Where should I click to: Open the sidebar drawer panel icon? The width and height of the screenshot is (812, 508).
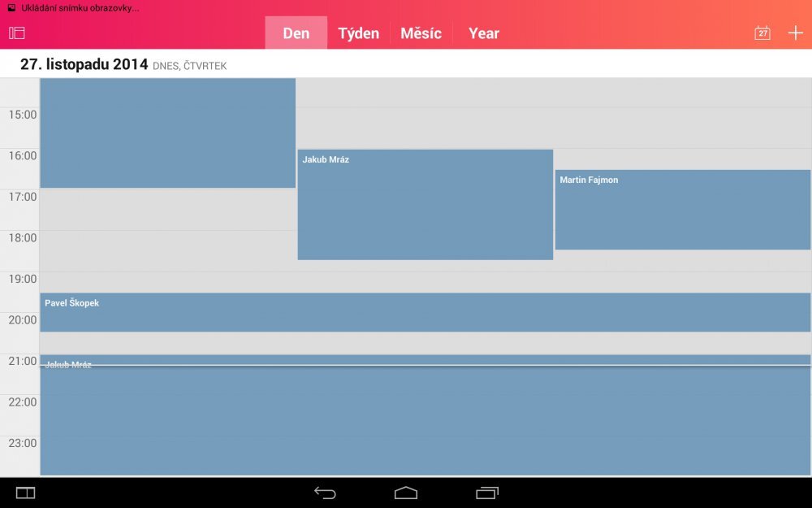(17, 33)
